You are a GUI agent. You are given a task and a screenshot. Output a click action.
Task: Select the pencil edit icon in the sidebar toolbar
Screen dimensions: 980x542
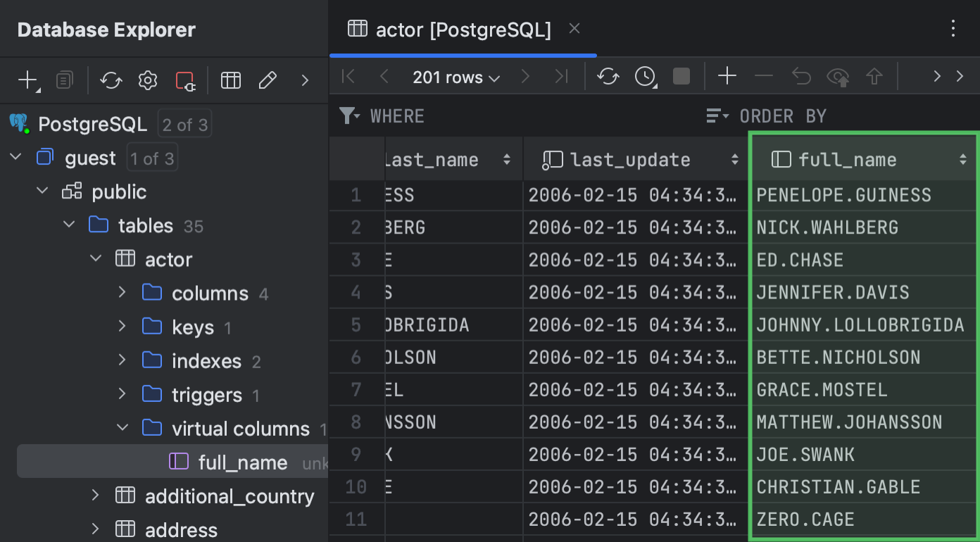coord(268,80)
